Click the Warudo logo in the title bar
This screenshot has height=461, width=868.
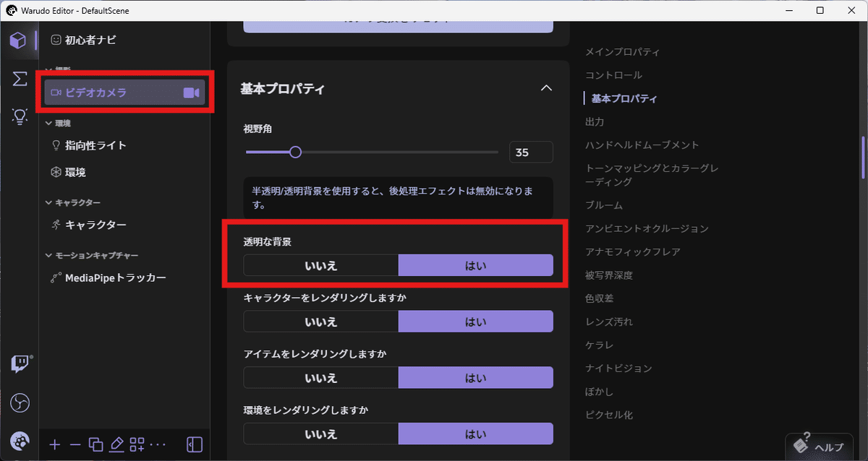[x=11, y=11]
